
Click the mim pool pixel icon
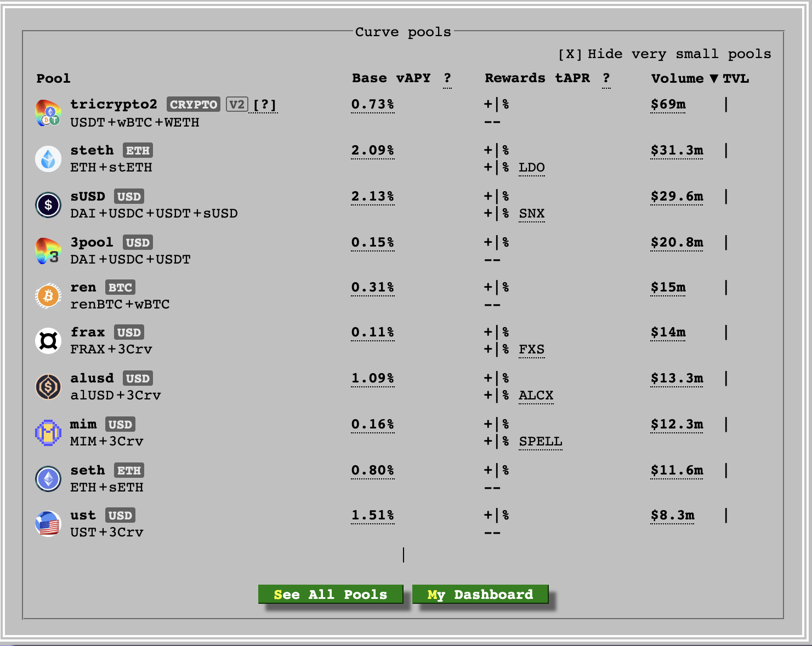point(48,433)
